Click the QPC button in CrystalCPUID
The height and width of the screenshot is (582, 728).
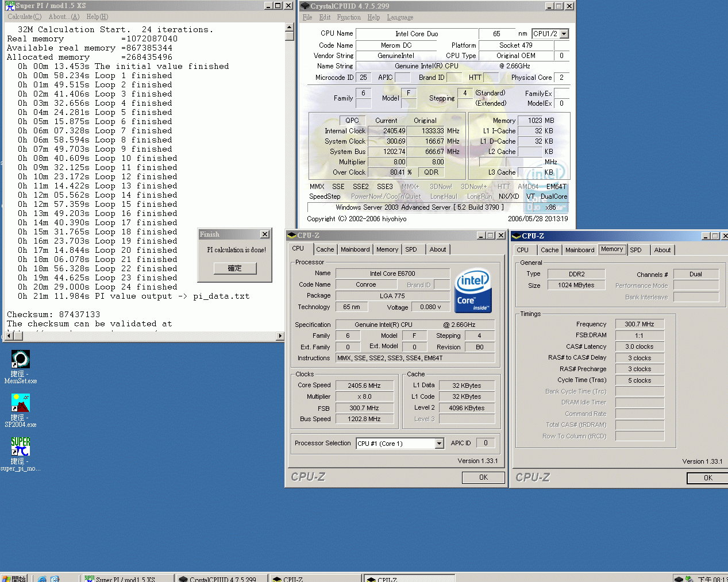(352, 121)
